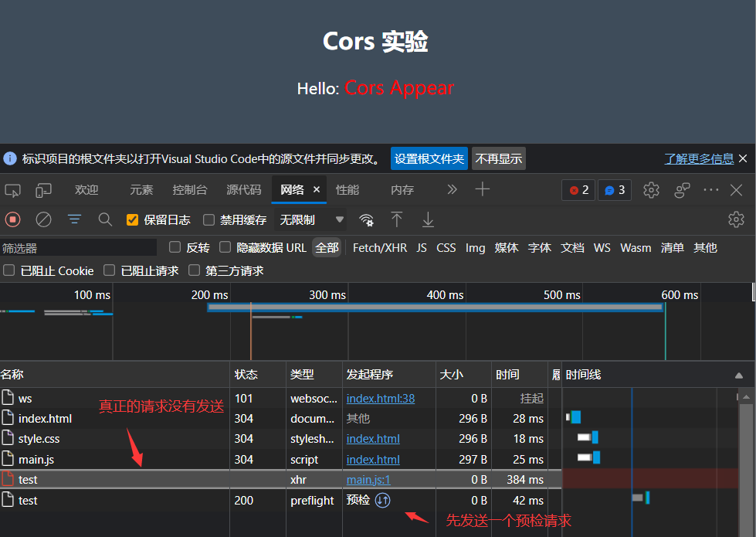
Task: Stop recording network log
Action: point(13,219)
